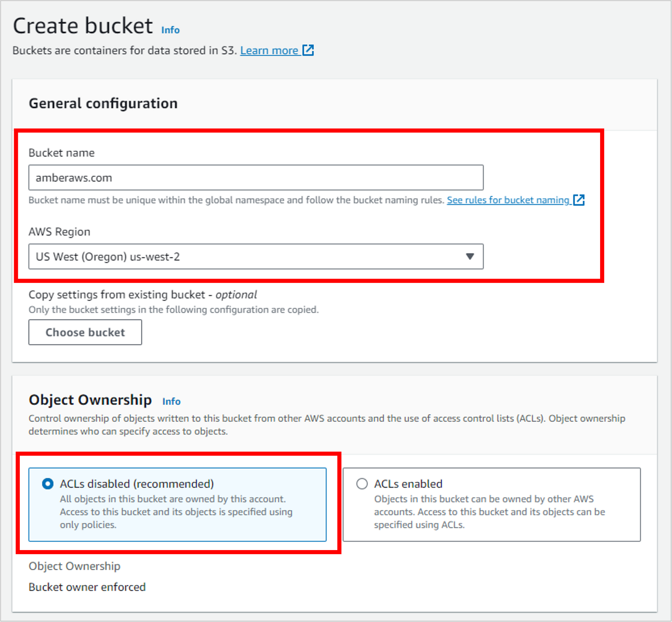The width and height of the screenshot is (672, 622).
Task: Click the AWS Region dropdown arrow
Action: [x=470, y=256]
